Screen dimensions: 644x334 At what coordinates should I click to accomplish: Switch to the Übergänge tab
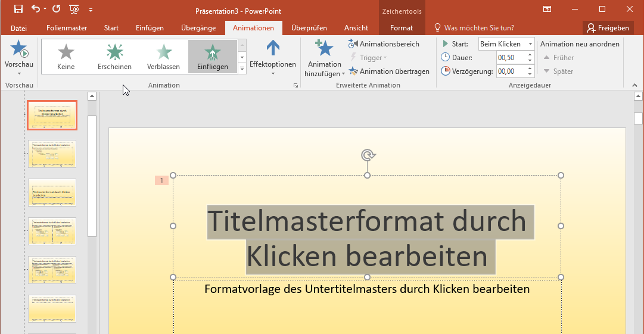(198, 28)
